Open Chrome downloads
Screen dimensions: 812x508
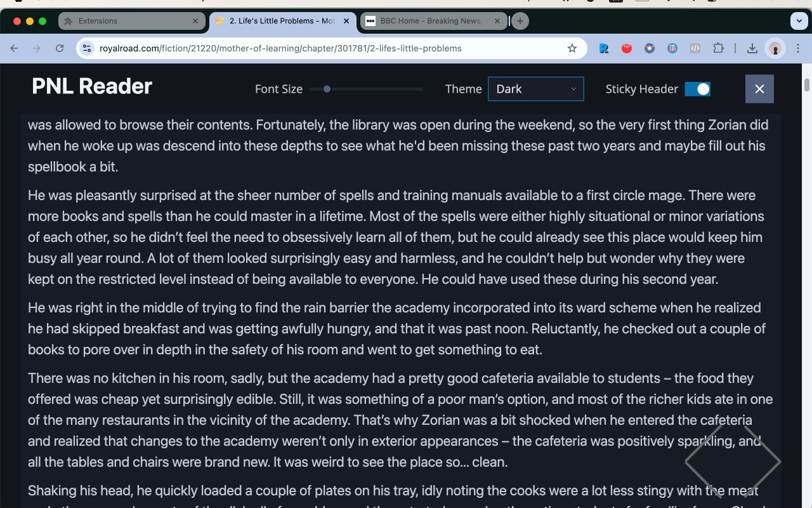click(x=752, y=48)
